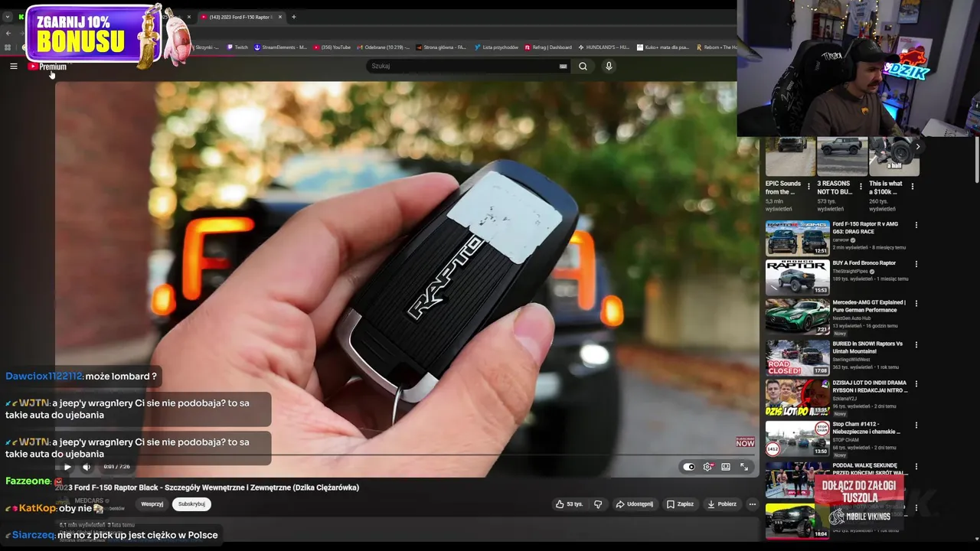980x551 pixels.
Task: Click the DOŁĄCZ DO ZAŁOGI TUSZOLA banner
Action: pyautogui.click(x=859, y=500)
